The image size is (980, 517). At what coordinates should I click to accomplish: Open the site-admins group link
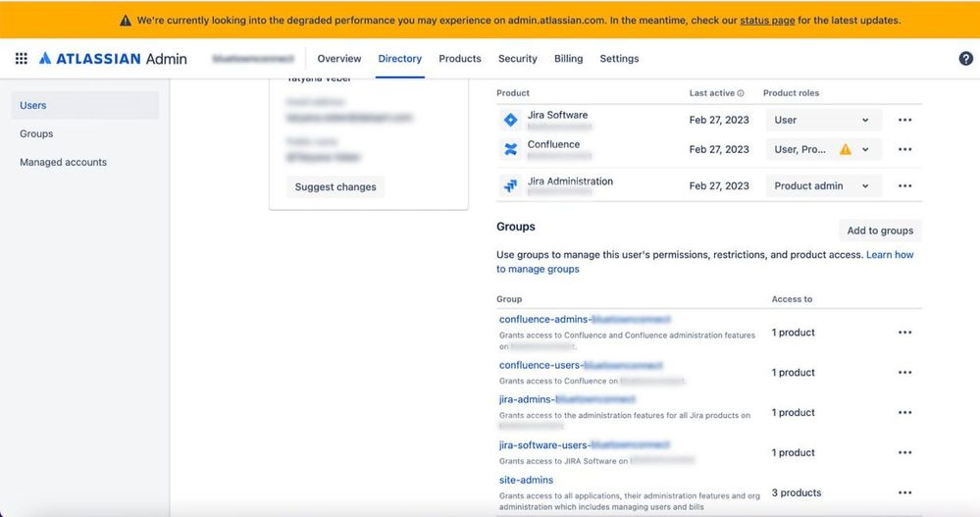[526, 480]
